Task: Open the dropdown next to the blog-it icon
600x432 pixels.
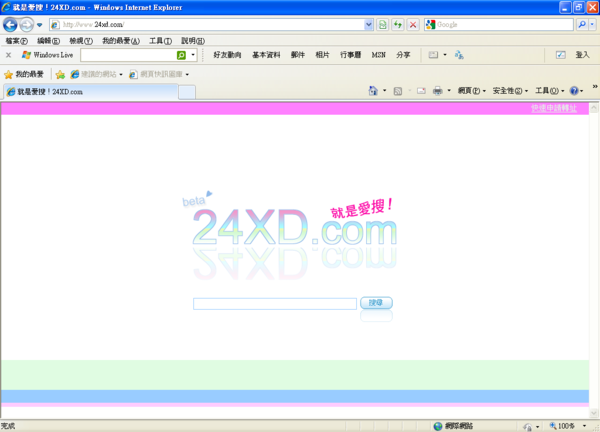Action: point(445,55)
